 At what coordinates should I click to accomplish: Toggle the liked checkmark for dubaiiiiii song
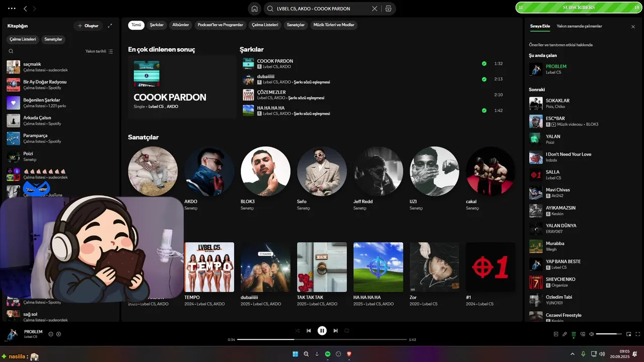point(484,79)
